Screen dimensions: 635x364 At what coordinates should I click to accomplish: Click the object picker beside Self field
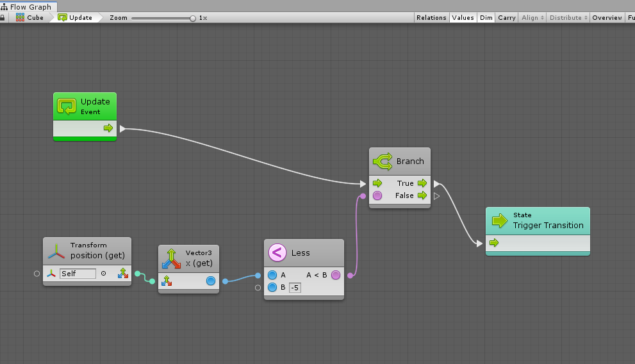click(103, 274)
